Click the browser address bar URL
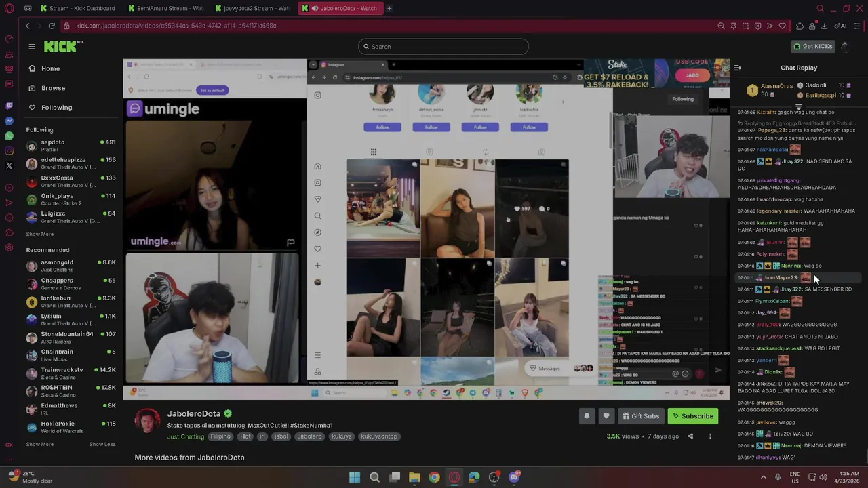 click(x=176, y=26)
